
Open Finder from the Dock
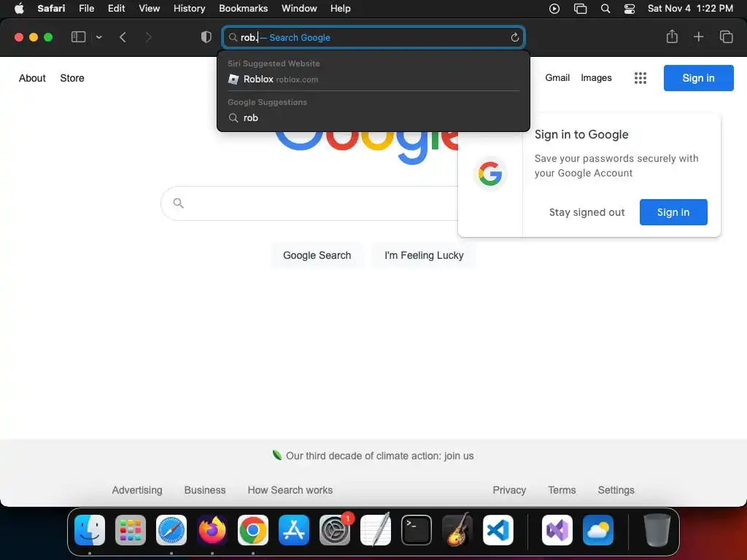[90, 530]
